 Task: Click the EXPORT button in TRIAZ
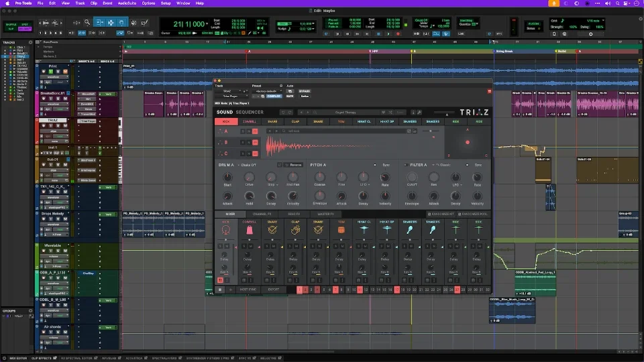click(273, 290)
